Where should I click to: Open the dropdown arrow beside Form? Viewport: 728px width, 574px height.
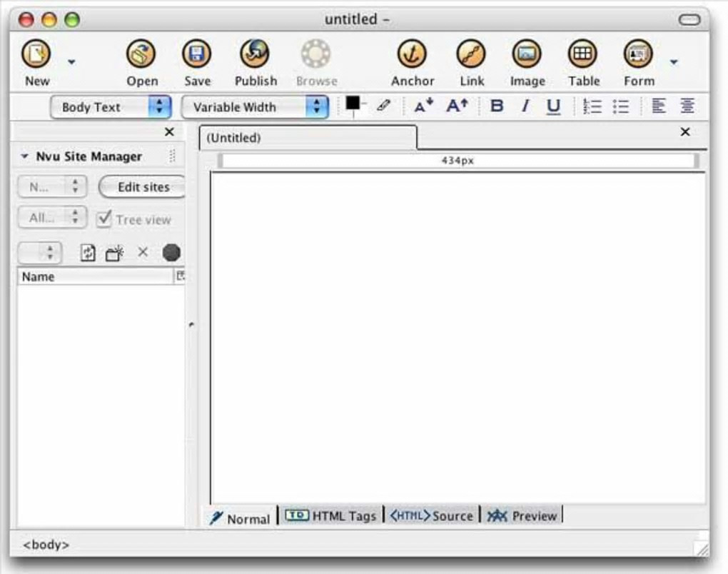point(674,61)
